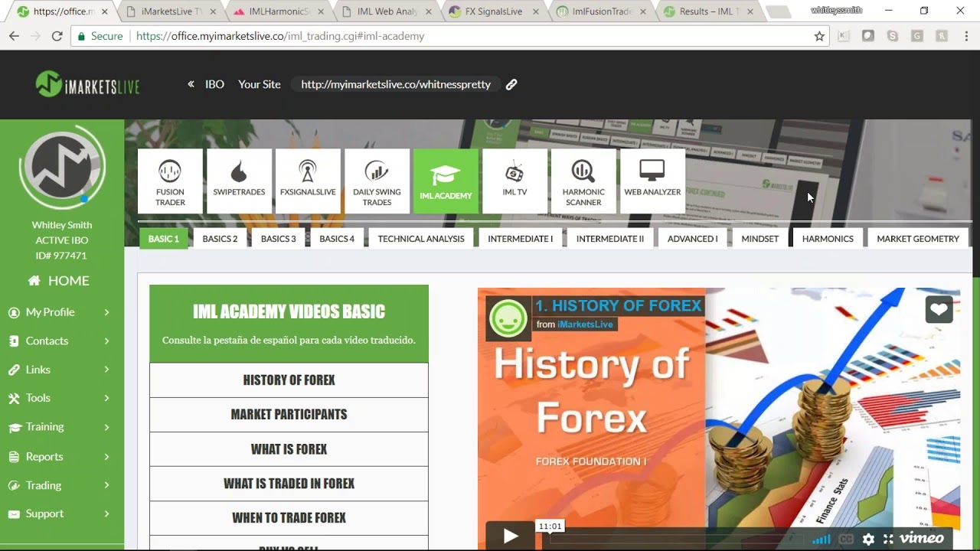Click the double-chevron back icon near IBO
Image resolution: width=980 pixels, height=551 pixels.
pyautogui.click(x=191, y=84)
